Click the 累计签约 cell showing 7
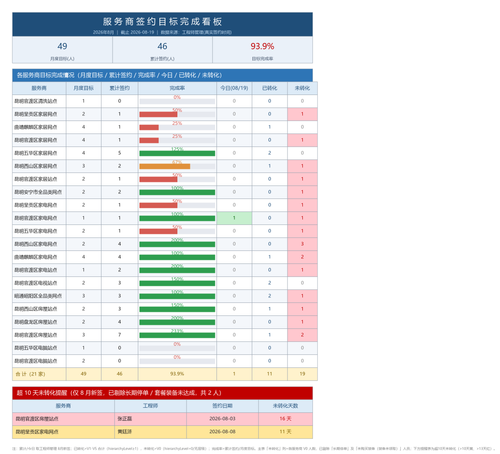 click(119, 335)
